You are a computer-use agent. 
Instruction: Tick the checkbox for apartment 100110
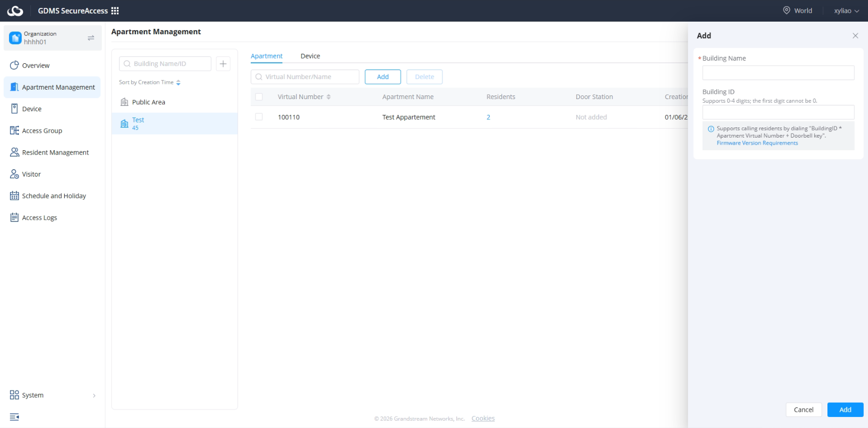click(x=259, y=117)
